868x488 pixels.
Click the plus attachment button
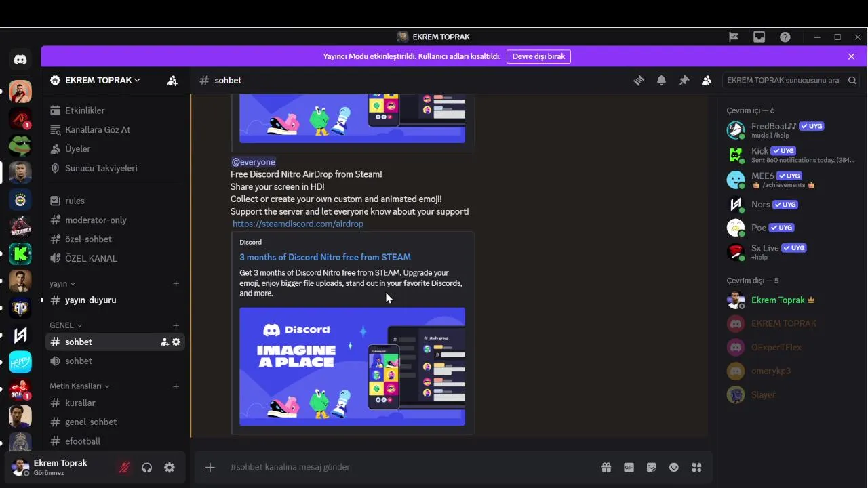click(210, 467)
